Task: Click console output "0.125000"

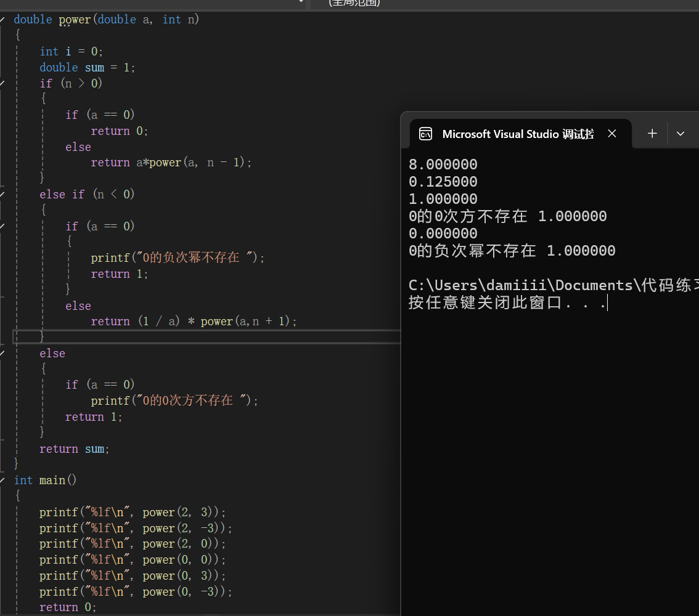Action: coord(443,182)
